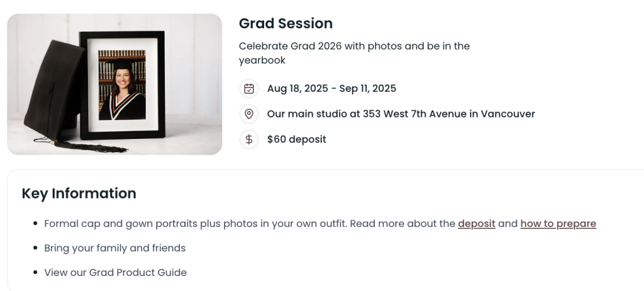This screenshot has width=644, height=291.
Task: Click the bullet before Grad Product Guide
Action: [x=35, y=273]
